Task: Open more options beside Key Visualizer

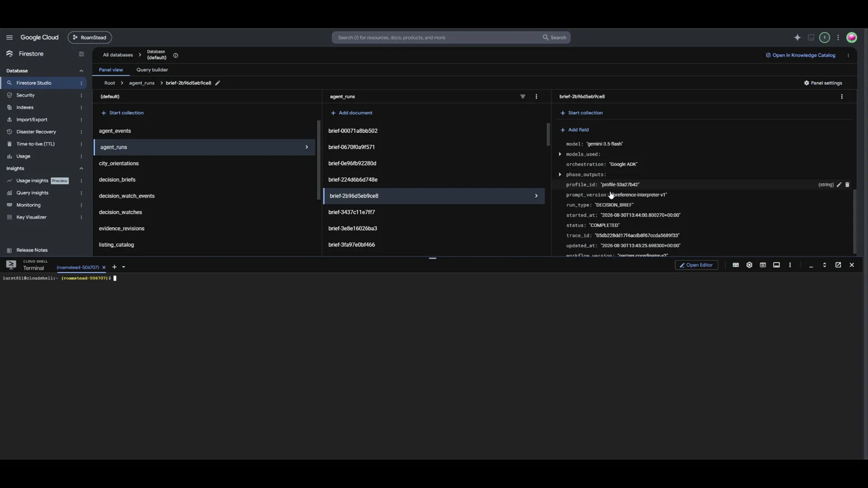Action: click(81, 217)
